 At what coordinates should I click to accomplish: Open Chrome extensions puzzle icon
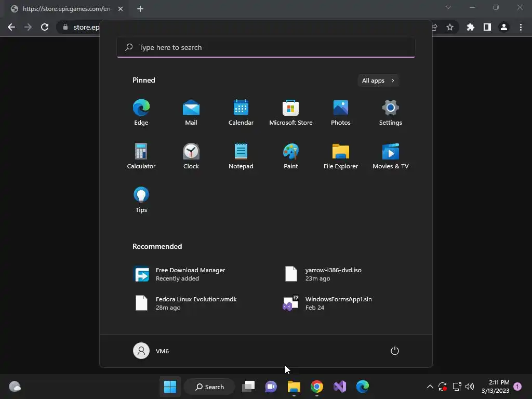(x=471, y=27)
